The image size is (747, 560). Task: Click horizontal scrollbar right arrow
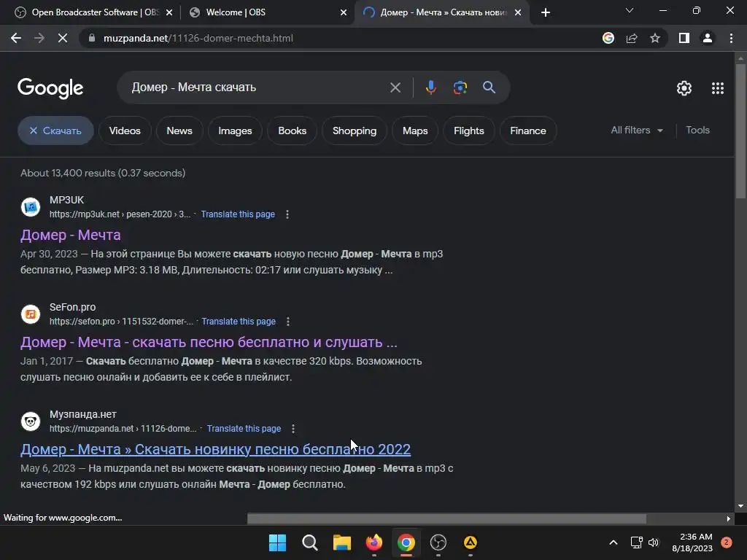pyautogui.click(x=729, y=518)
